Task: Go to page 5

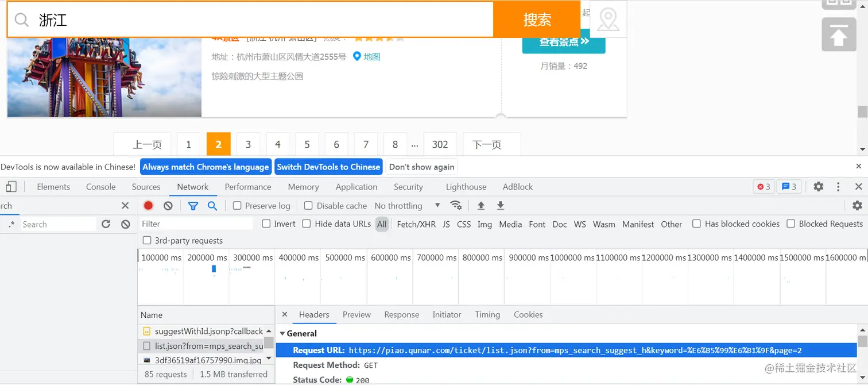Action: [307, 144]
